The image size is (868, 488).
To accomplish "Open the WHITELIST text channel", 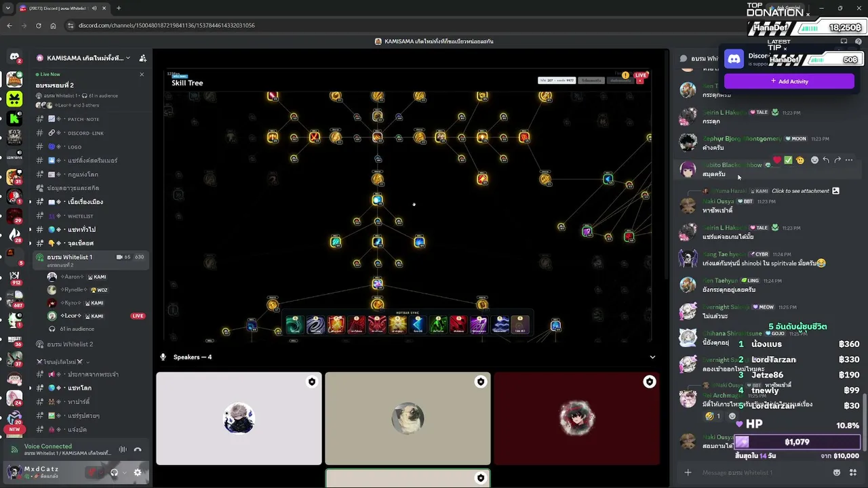I will [91, 216].
